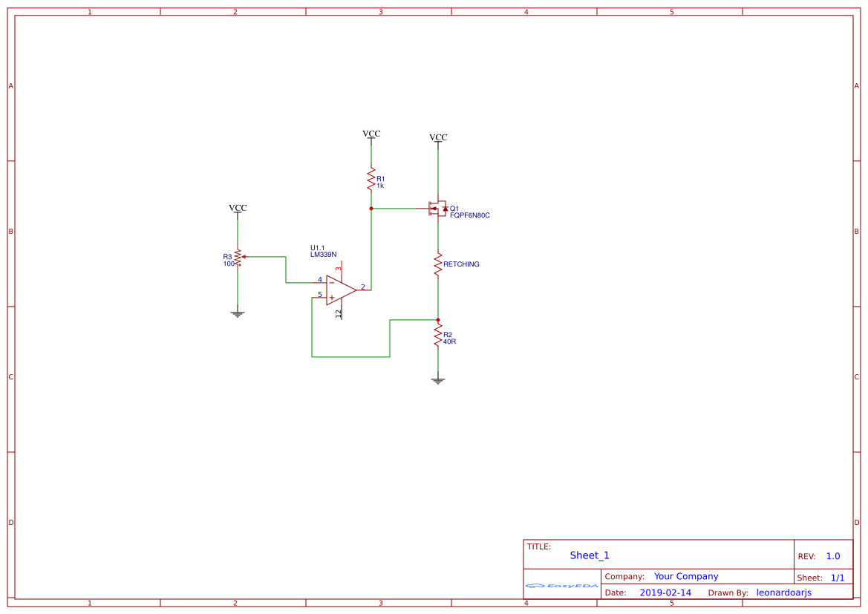Select the resistor R2 40R symbol

[x=437, y=336]
